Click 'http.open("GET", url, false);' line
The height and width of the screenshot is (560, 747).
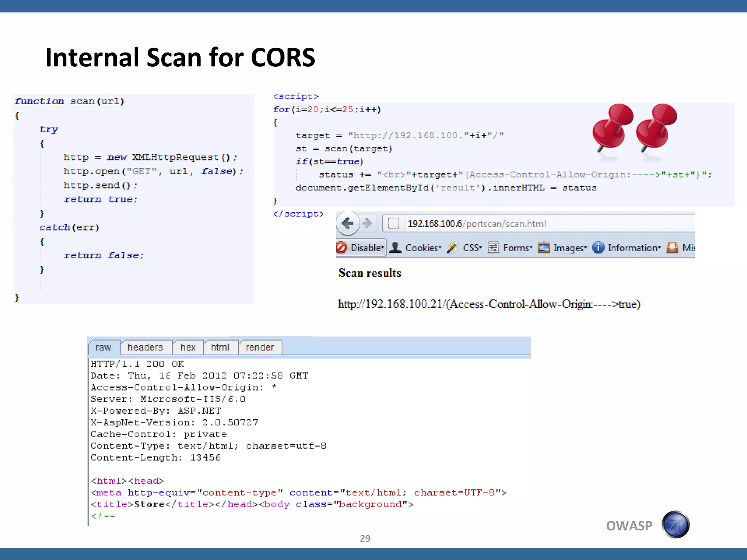click(x=154, y=171)
